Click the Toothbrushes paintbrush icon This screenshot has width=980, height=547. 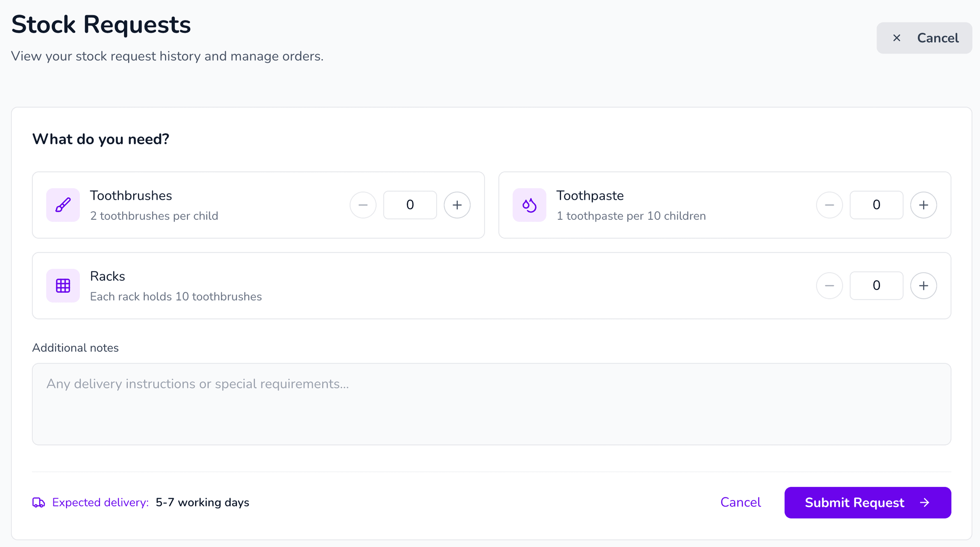click(63, 205)
